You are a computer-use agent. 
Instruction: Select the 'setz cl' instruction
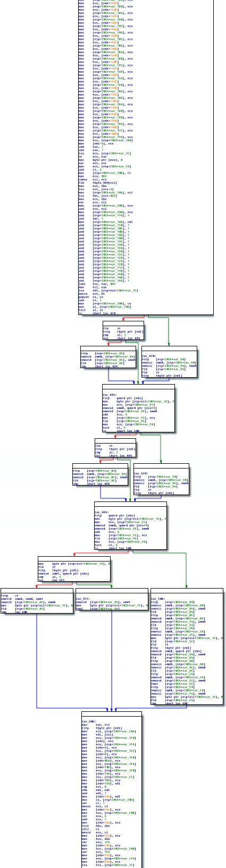(90, 828)
